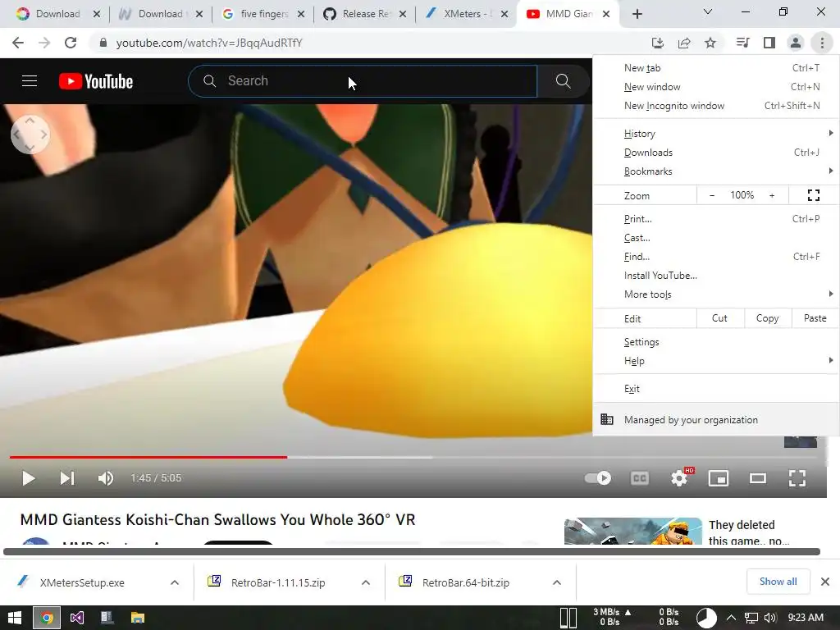Go back with browser back arrow
Image resolution: width=840 pixels, height=630 pixels.
click(18, 43)
